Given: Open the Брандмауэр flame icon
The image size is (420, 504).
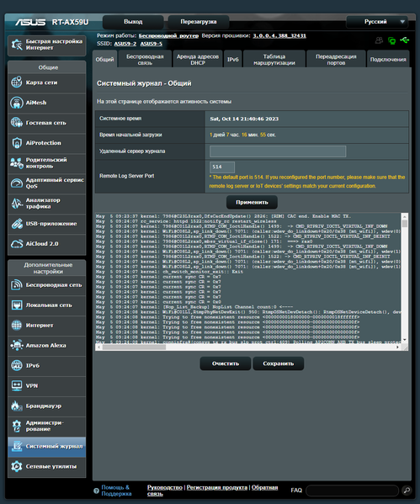Looking at the screenshot, I should click(x=16, y=406).
